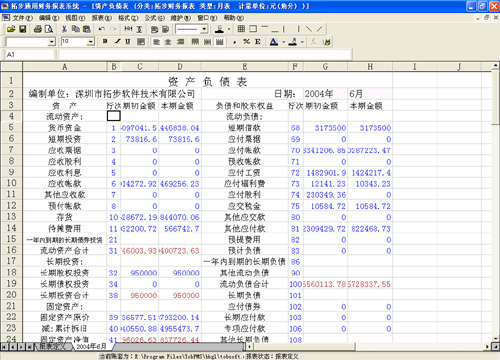
Task: Open the 维护 (Maintenance) menu
Action: 181,18
